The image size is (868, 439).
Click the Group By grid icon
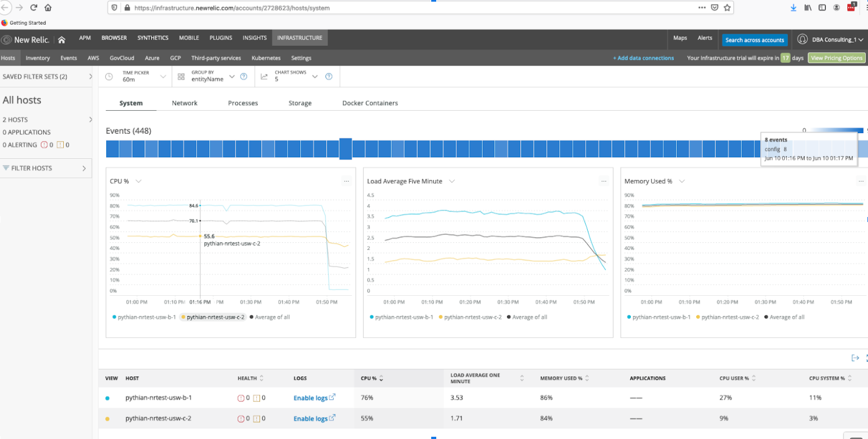point(180,77)
